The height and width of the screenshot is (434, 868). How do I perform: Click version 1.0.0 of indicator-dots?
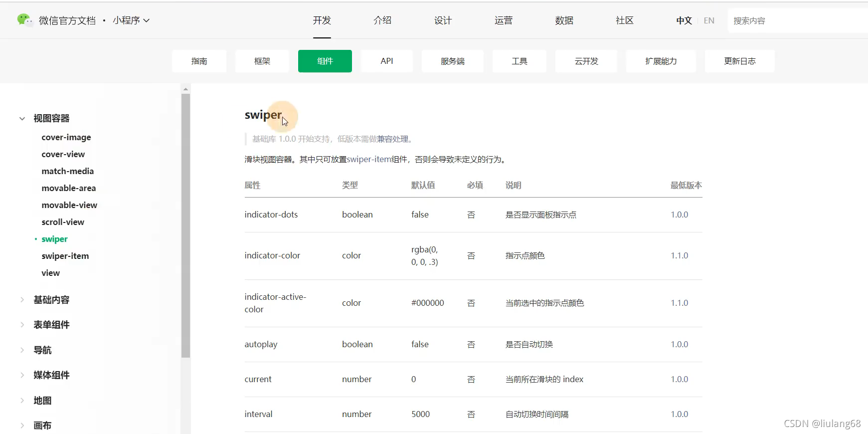click(679, 215)
